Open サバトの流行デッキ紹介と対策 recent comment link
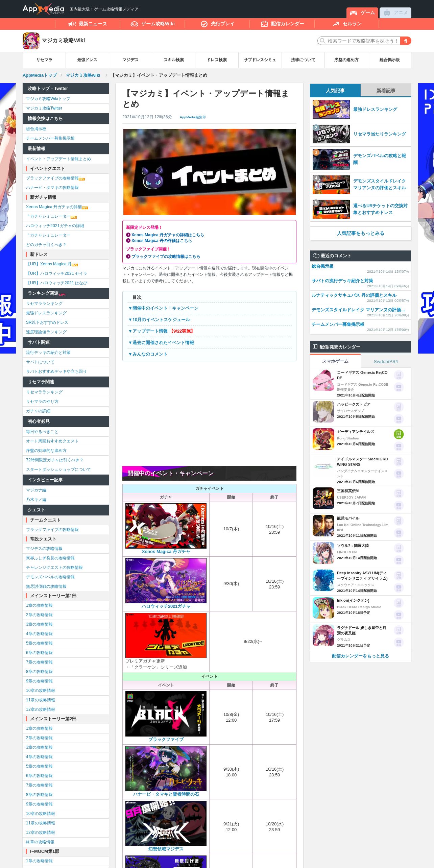The width and height of the screenshot is (434, 868). point(342,281)
